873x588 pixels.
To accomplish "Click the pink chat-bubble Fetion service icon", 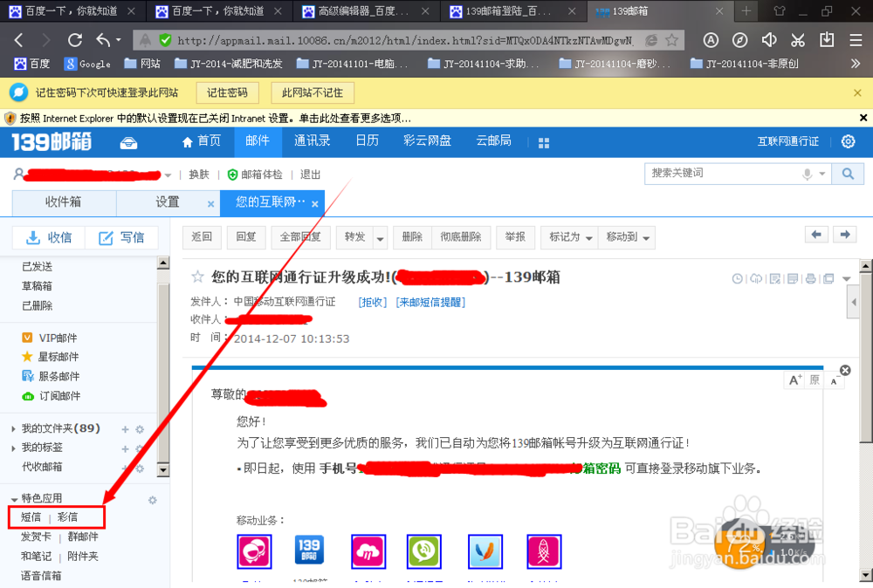I will 254,551.
